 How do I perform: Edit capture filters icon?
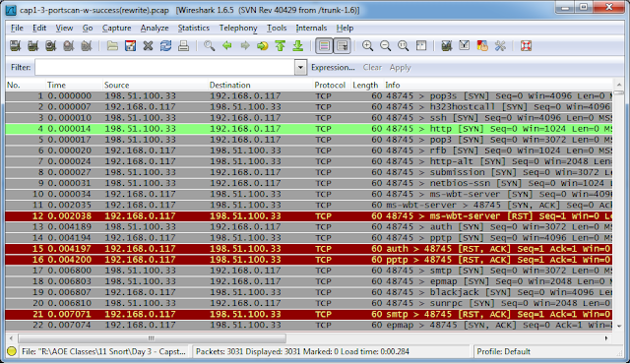[x=446, y=46]
